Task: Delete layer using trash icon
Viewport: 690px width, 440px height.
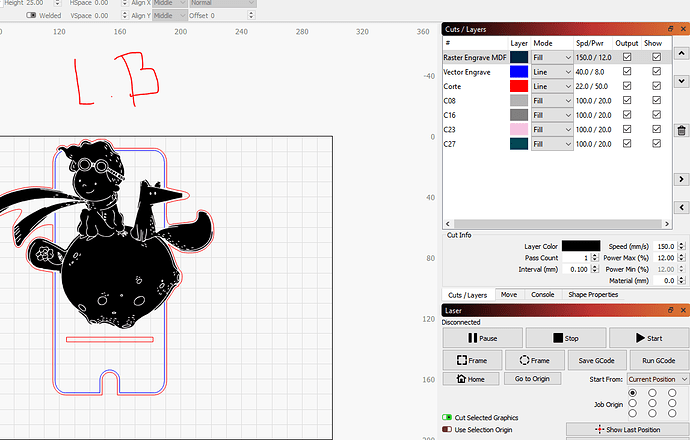Action: [x=681, y=131]
